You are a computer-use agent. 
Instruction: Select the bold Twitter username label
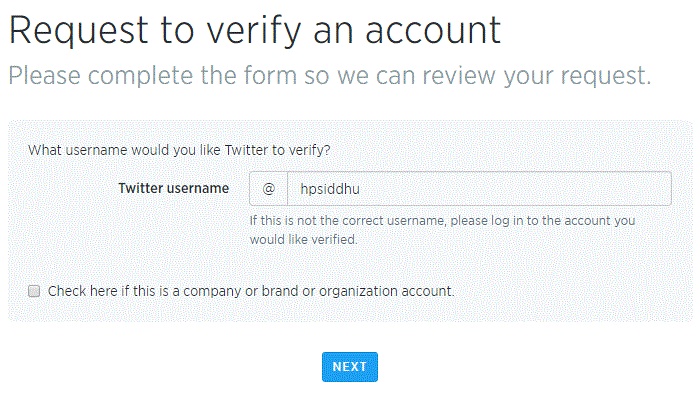[173, 188]
